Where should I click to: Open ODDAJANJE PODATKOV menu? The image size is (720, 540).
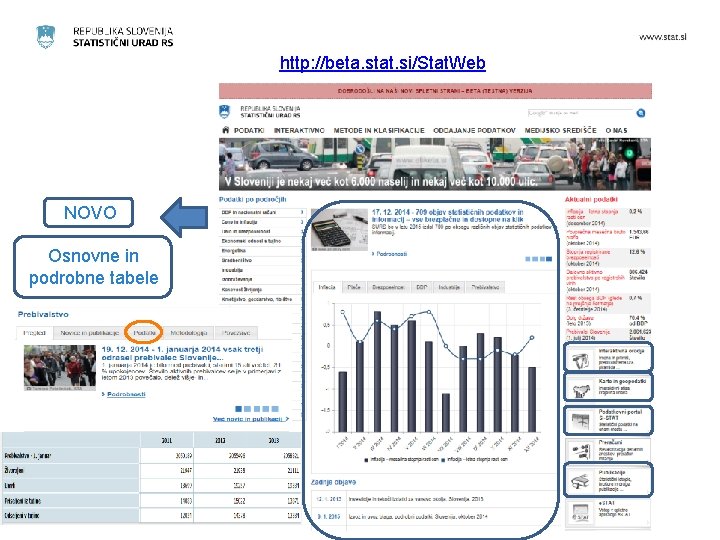coord(474,130)
